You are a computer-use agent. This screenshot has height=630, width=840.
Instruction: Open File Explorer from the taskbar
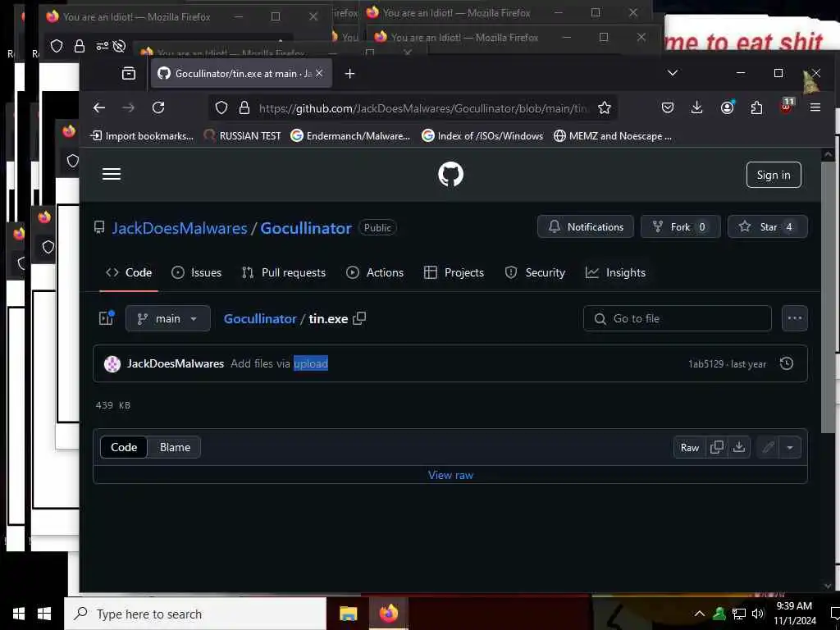tap(348, 614)
